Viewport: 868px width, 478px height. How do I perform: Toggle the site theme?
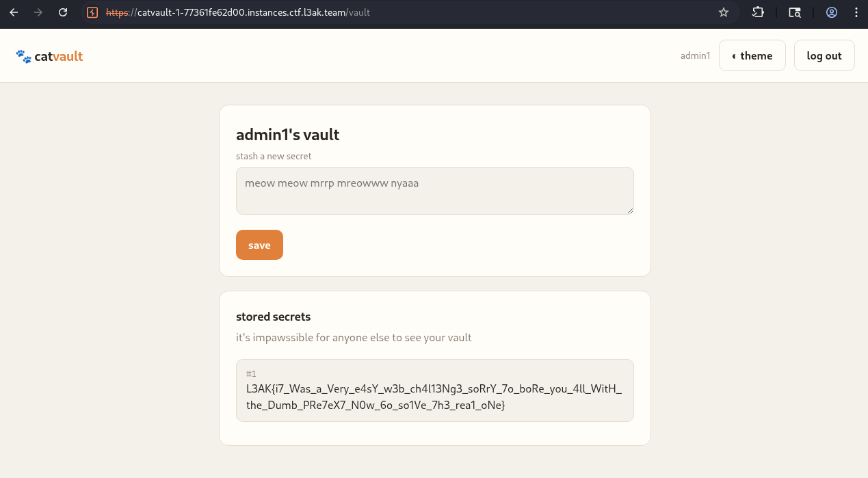752,55
